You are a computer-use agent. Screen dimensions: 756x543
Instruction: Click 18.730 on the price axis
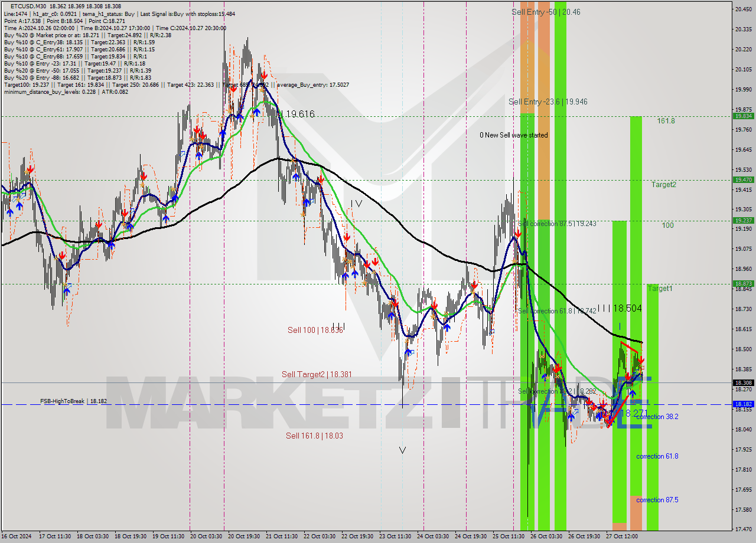point(743,309)
